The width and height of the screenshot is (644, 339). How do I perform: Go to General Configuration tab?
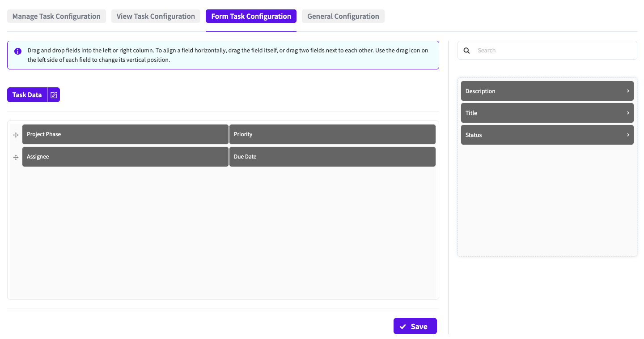(x=343, y=16)
